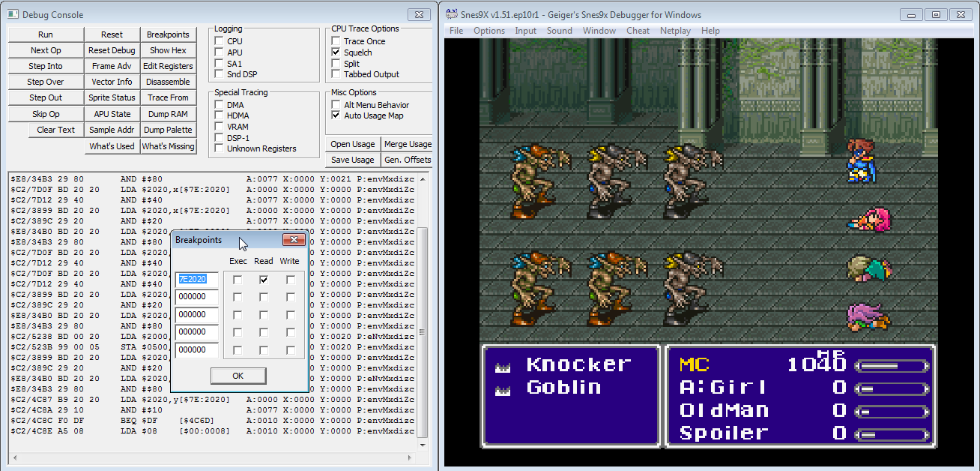
Task: Toggle Read checkbox for breakpoint 7E2020
Action: (264, 280)
